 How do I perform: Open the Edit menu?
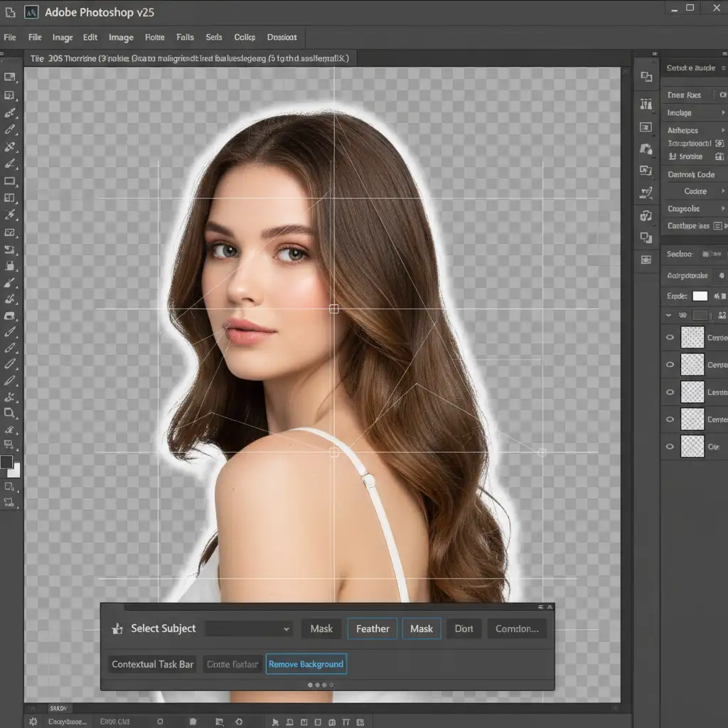pos(90,38)
